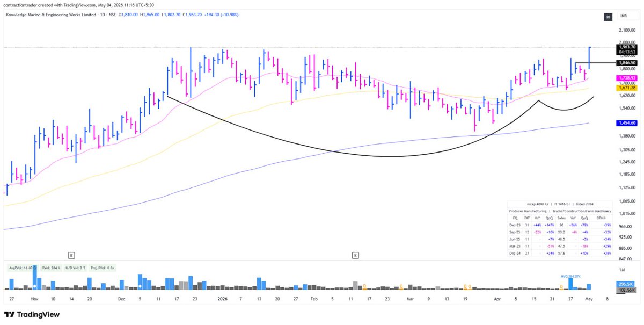Click the ff 1416 Cr text
This screenshot has height=325, width=644.
click(562, 204)
